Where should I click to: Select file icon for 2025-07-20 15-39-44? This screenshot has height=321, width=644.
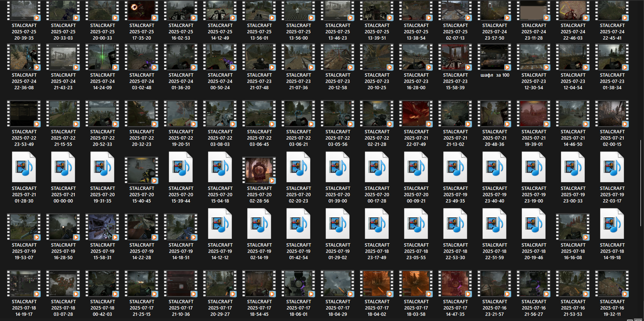181,168
